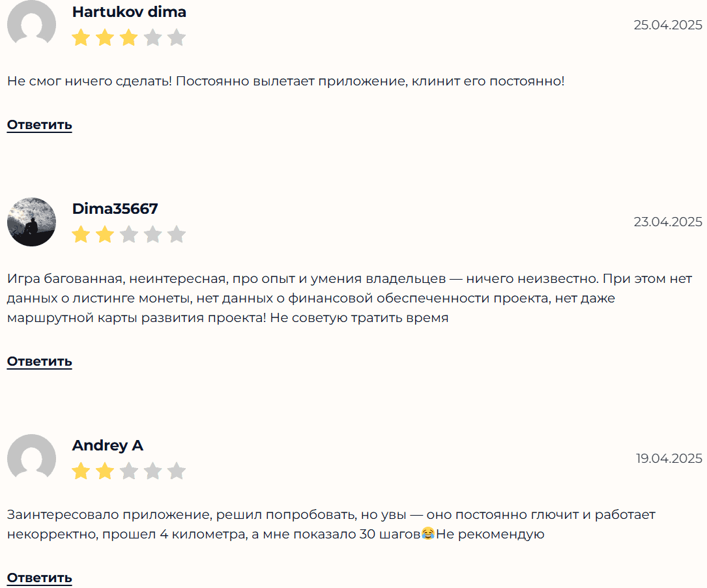Click the username Andrey A

click(x=108, y=445)
